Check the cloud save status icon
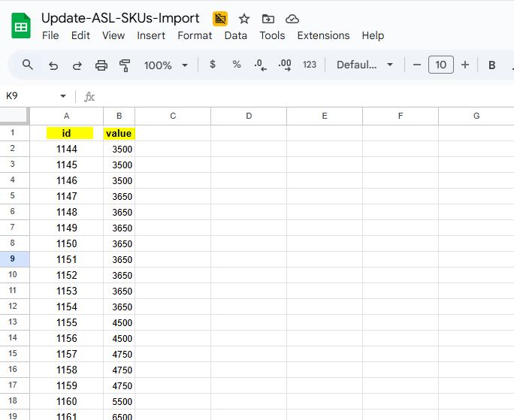The width and height of the screenshot is (514, 420). [x=292, y=19]
